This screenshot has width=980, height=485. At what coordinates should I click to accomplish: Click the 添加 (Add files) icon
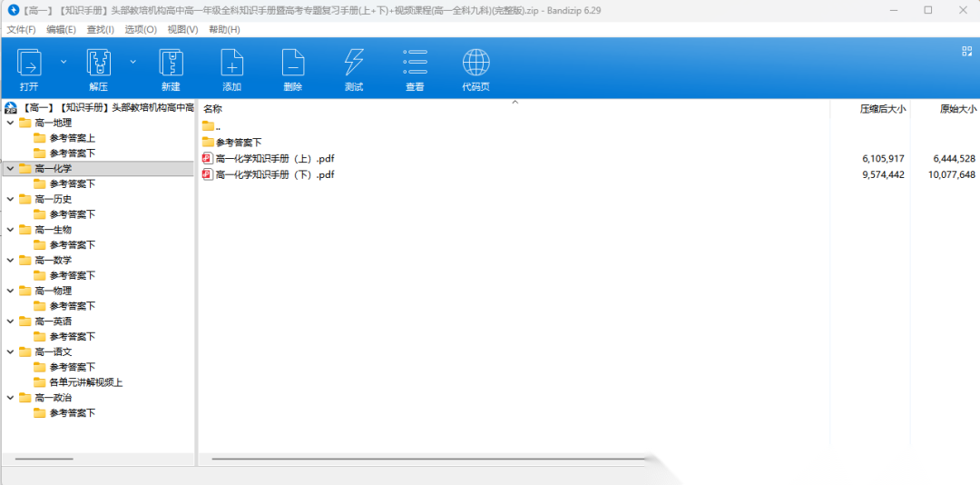point(232,64)
